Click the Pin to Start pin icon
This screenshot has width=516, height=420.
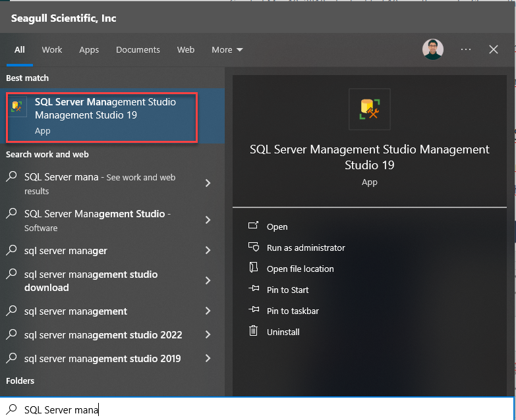tap(254, 288)
